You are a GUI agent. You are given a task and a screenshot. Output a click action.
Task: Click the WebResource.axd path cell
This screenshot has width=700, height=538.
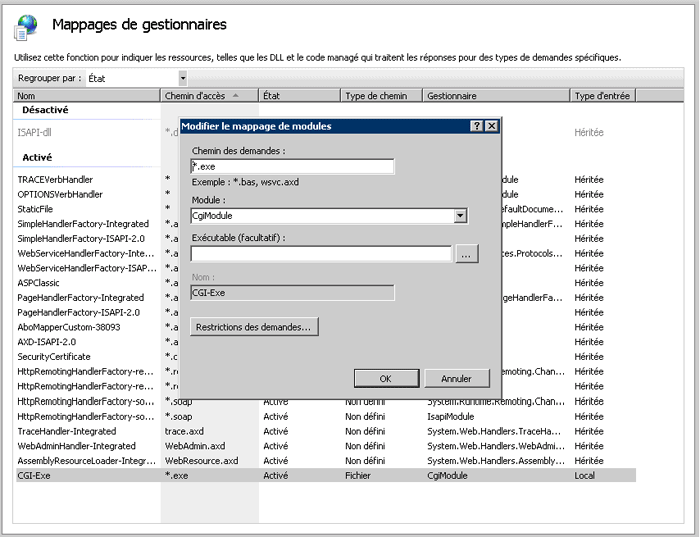[201, 461]
